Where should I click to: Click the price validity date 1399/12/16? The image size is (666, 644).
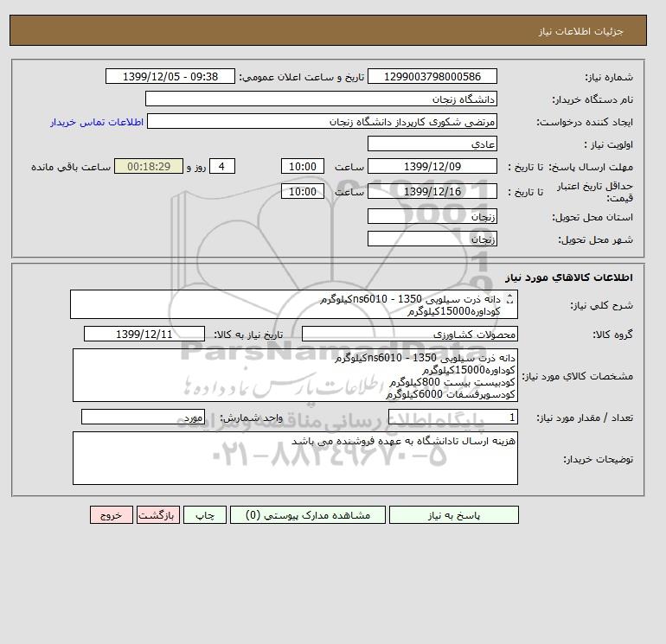click(432, 191)
